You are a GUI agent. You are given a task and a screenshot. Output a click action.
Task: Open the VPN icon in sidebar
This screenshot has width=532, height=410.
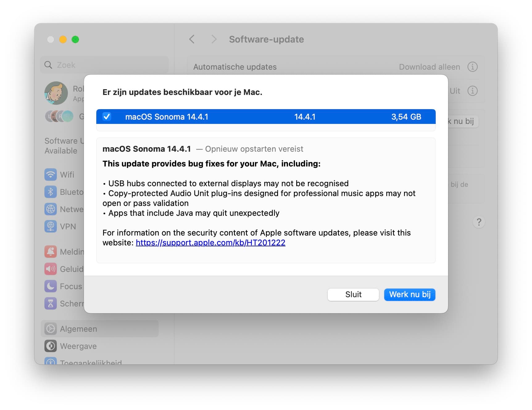click(51, 226)
